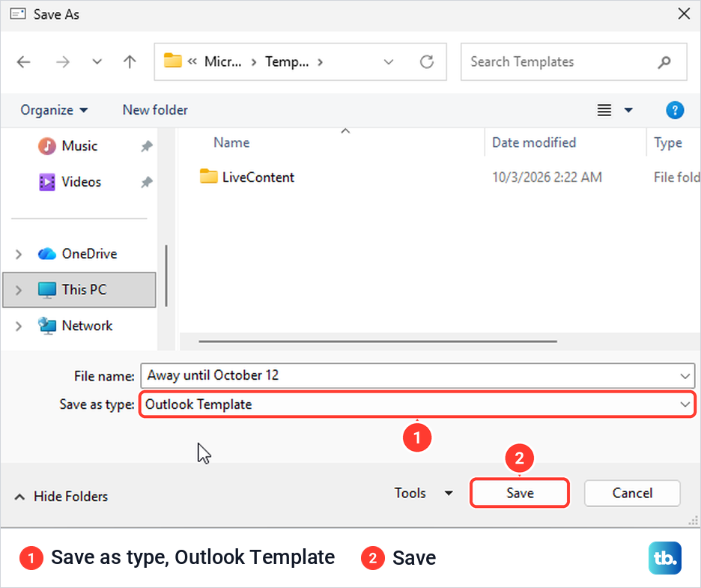Click the folder icon in address bar
Image resolution: width=701 pixels, height=588 pixels.
coord(172,61)
